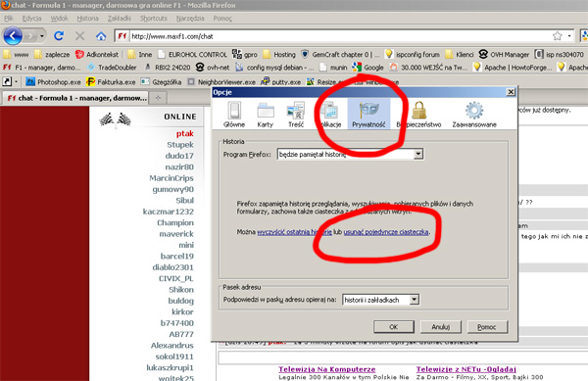Open the Telewizja Na Komputerze ad link
Screen dimensions: 588x381
point(327,369)
